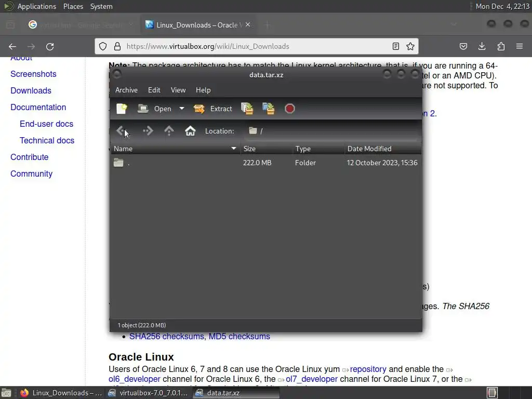Screen dimensions: 532x399
Task: Open an archive with the Open button
Action: (155, 109)
